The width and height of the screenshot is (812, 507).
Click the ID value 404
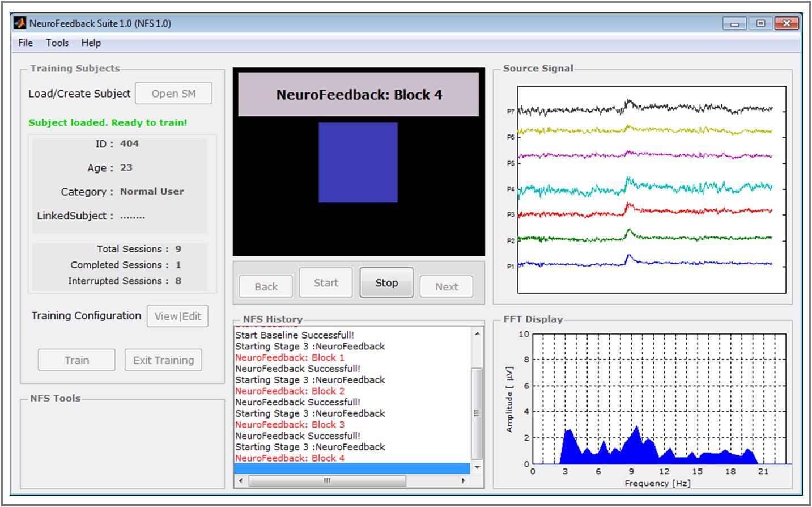click(129, 143)
